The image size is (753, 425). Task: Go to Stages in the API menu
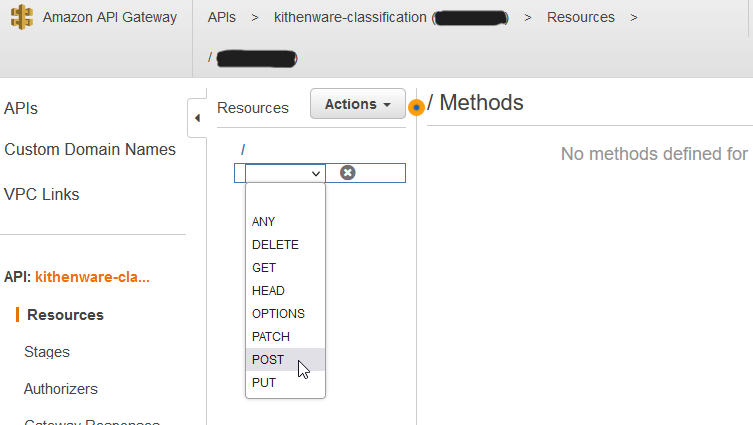point(47,352)
